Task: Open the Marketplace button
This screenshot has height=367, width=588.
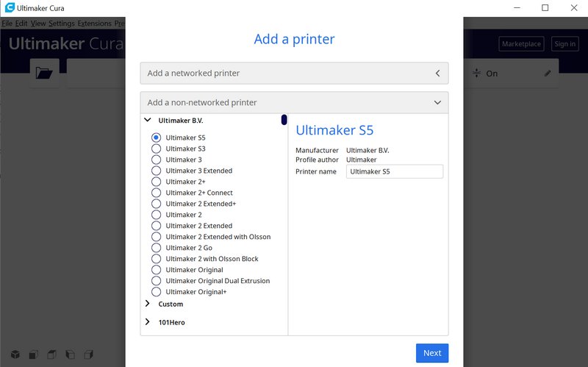Action: [521, 44]
